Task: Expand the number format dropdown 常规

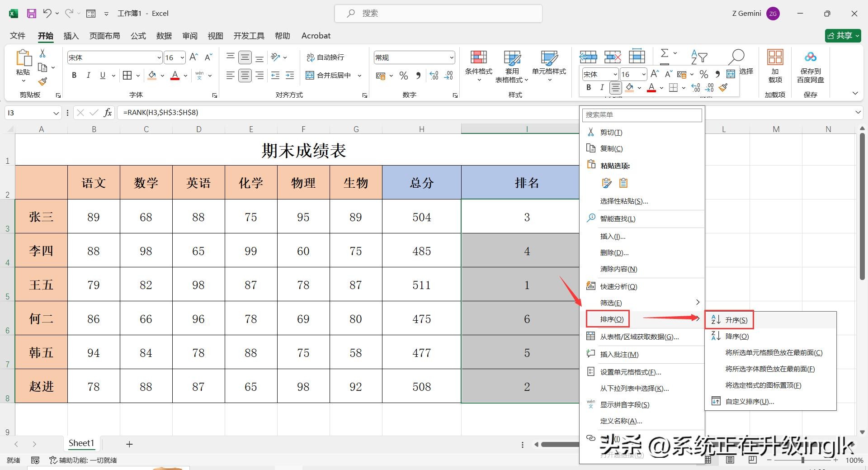Action: (451, 57)
